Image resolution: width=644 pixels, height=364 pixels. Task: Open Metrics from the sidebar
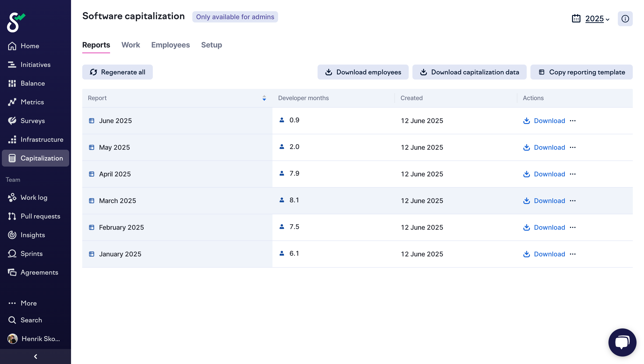point(32,102)
